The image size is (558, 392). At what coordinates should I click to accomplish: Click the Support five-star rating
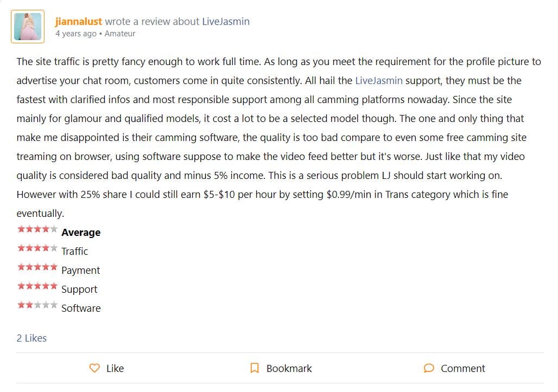(37, 286)
